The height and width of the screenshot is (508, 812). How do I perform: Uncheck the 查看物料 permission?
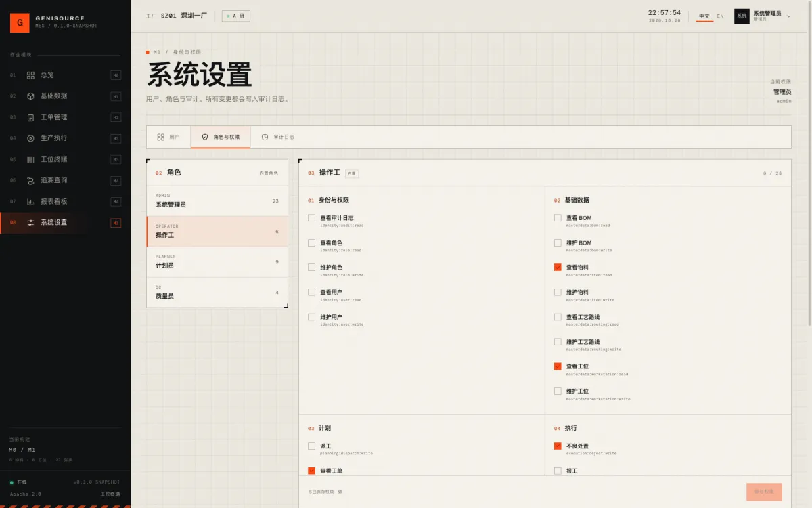pyautogui.click(x=558, y=268)
